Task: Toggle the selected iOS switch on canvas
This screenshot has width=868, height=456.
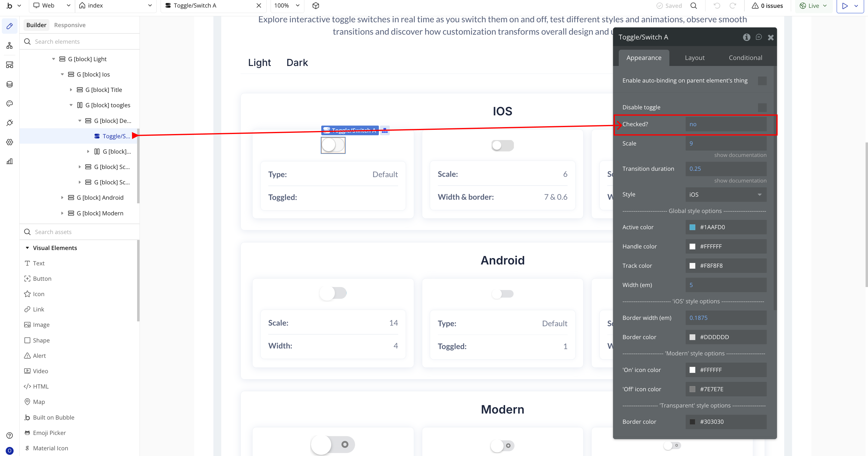Action: (333, 145)
